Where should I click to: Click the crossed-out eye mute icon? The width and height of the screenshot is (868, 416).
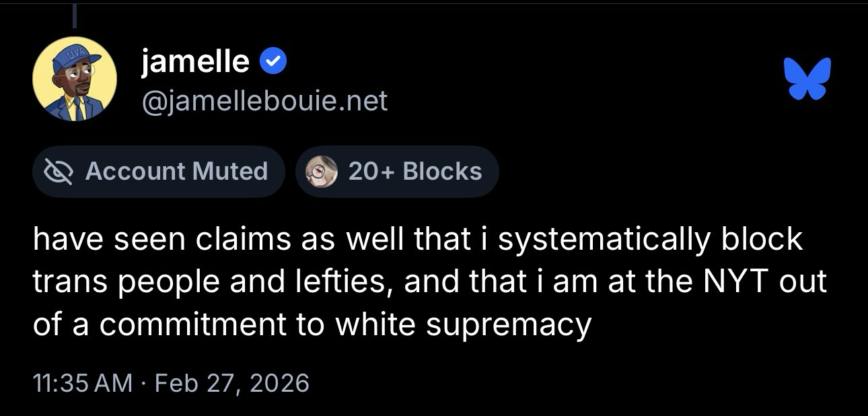coord(57,171)
